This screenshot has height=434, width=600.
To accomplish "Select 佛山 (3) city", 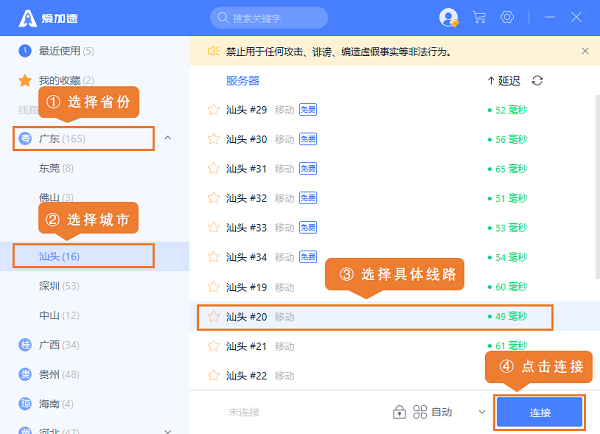I will [56, 197].
